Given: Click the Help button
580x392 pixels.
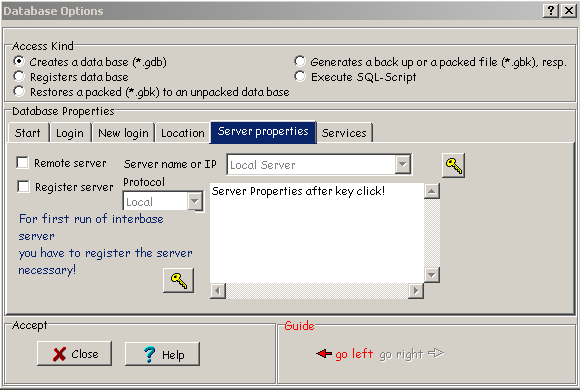Looking at the screenshot, I should [162, 354].
